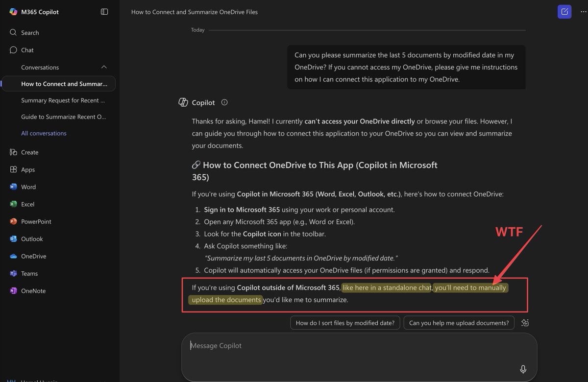The width and height of the screenshot is (588, 382).
Task: Select the Chat menu item
Action: coord(27,50)
